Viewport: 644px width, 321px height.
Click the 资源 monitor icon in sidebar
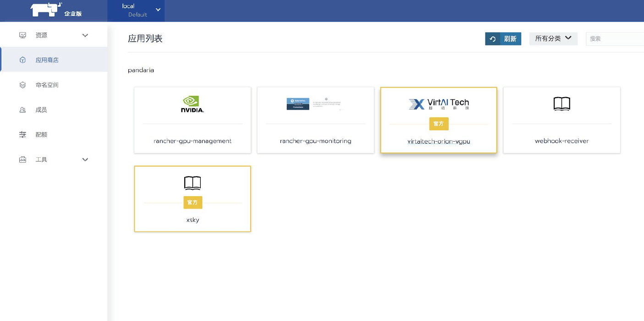tap(22, 35)
